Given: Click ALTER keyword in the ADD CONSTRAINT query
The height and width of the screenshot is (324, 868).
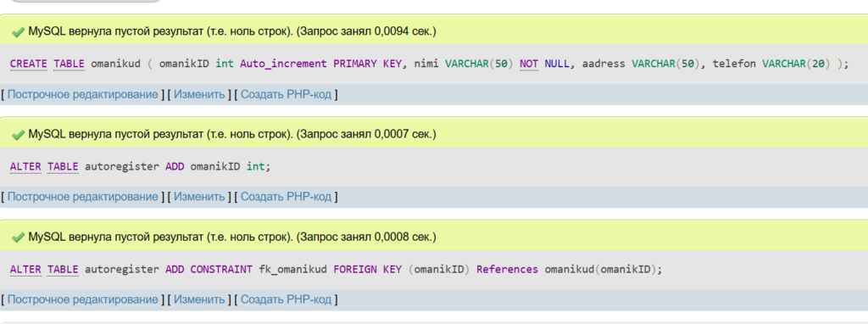Looking at the screenshot, I should 25,269.
